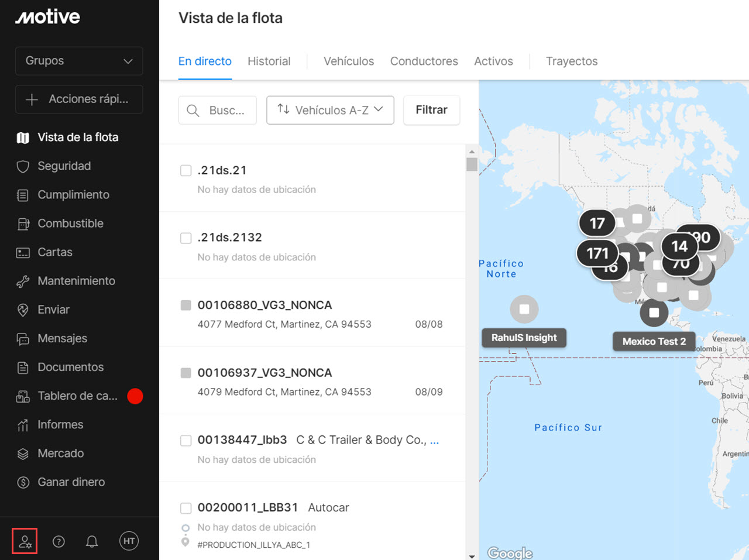Click the vehicle search input field
Viewport: 749px width, 560px height.
218,110
